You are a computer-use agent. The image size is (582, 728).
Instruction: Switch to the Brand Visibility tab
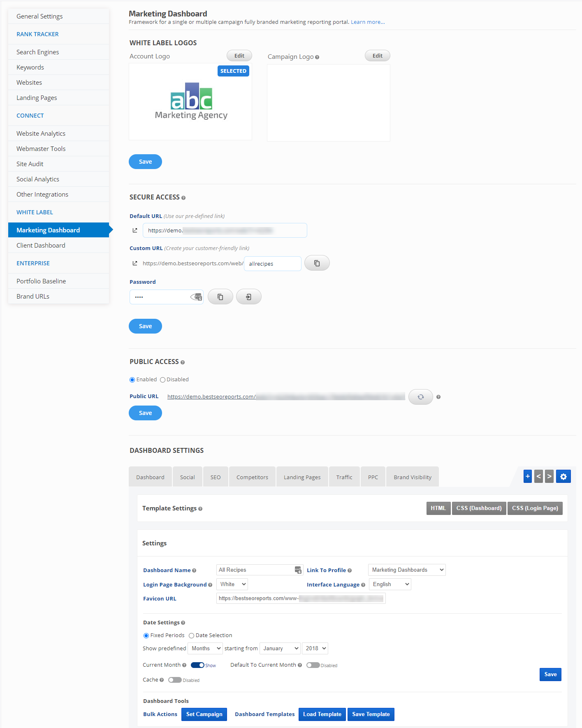pos(413,477)
